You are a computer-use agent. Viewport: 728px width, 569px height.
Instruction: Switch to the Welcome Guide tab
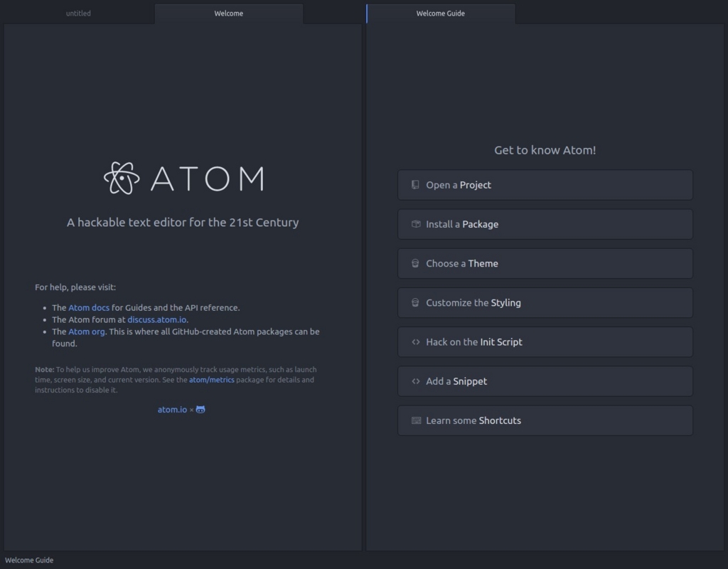click(x=440, y=13)
